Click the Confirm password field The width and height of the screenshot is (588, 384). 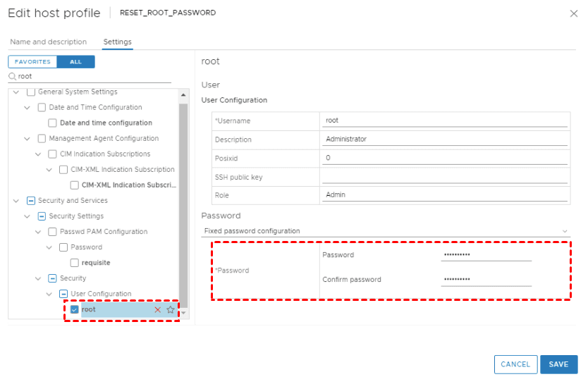[486, 280]
